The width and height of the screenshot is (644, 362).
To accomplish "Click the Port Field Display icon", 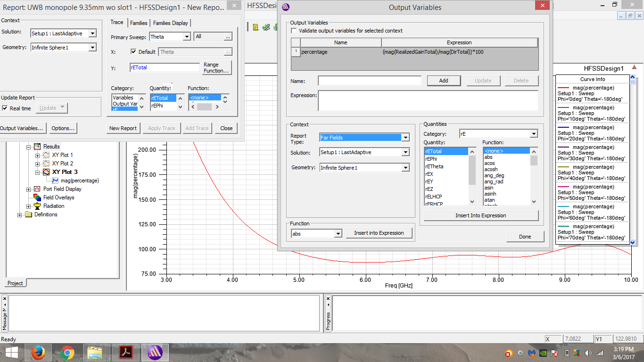I will [38, 189].
